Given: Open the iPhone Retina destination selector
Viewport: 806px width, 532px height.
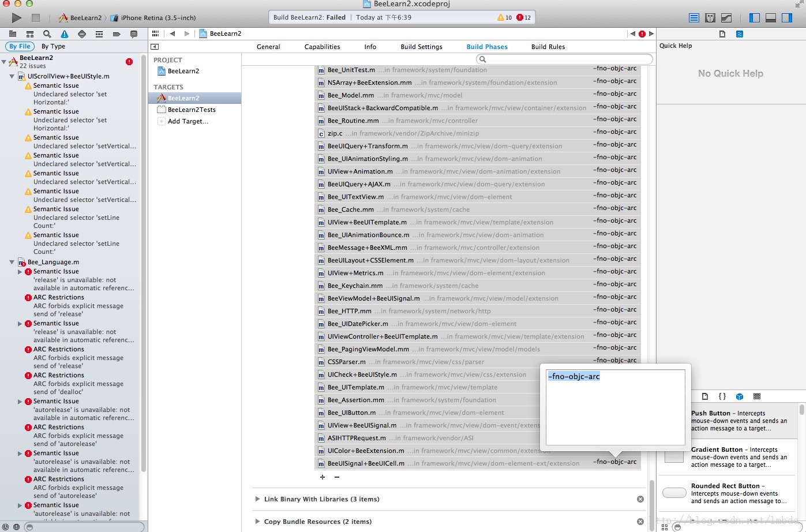Looking at the screenshot, I should coord(153,18).
